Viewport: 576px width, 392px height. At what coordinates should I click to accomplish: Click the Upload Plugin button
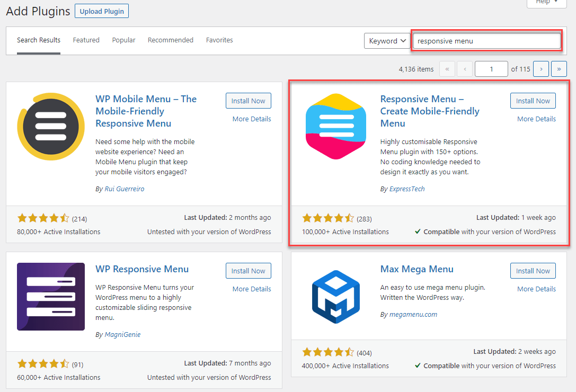click(101, 11)
